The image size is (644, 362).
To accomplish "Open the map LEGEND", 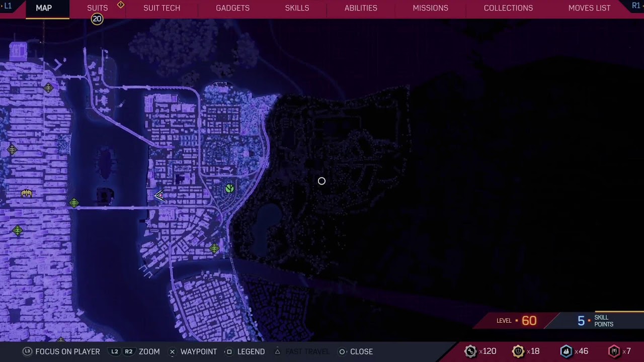I will tap(251, 351).
